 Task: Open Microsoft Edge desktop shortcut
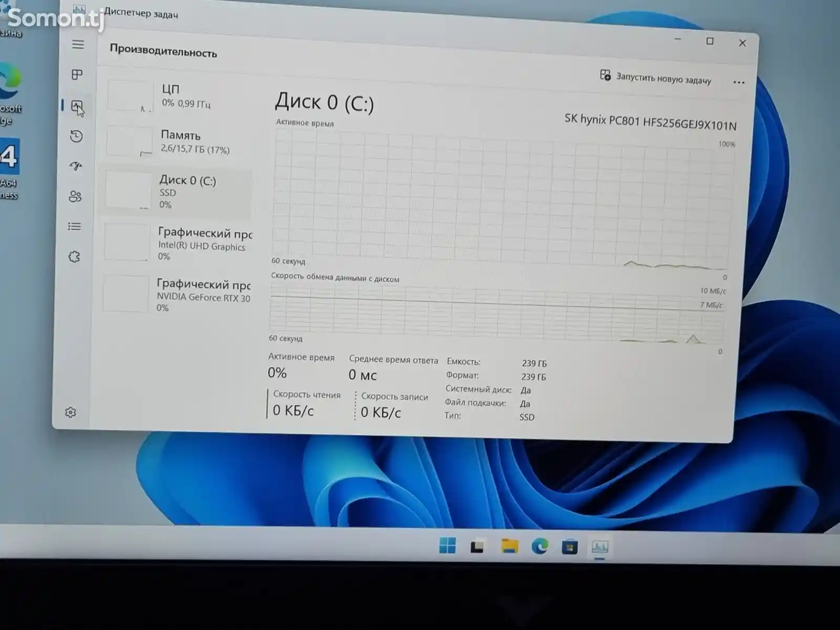click(x=10, y=94)
